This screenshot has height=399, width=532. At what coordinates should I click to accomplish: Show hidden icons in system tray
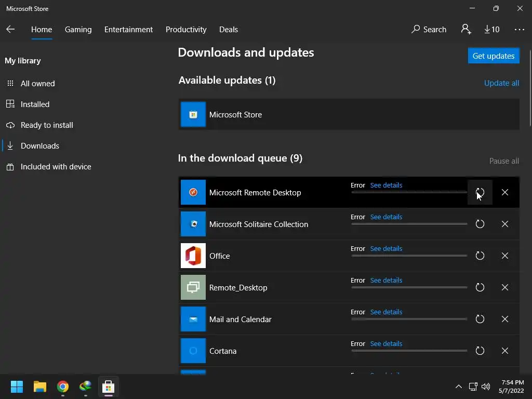[x=458, y=387]
